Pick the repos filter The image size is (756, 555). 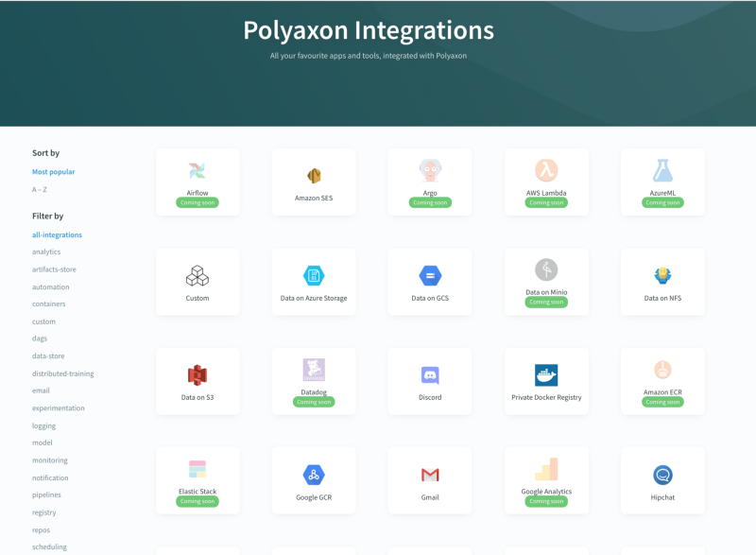point(41,529)
